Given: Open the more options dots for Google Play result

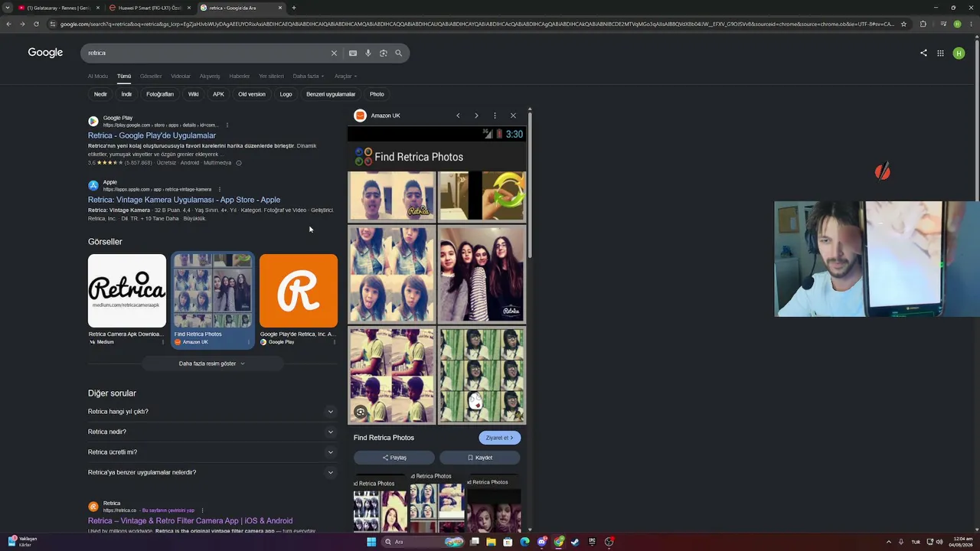Looking at the screenshot, I should point(227,125).
